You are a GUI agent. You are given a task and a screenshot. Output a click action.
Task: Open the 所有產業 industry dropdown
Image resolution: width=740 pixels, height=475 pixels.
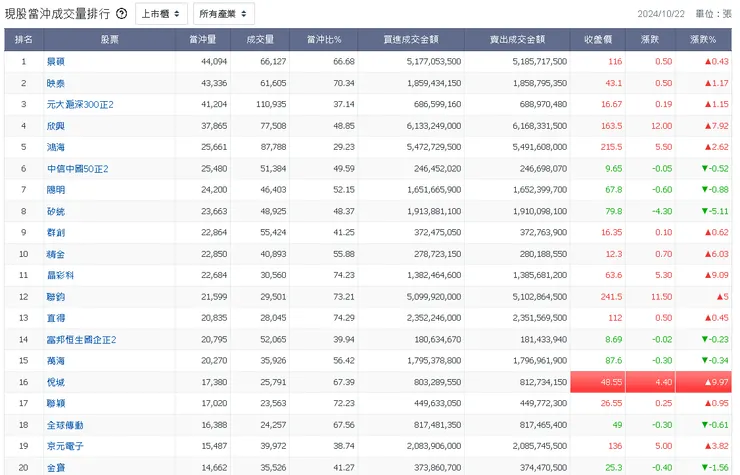click(224, 14)
